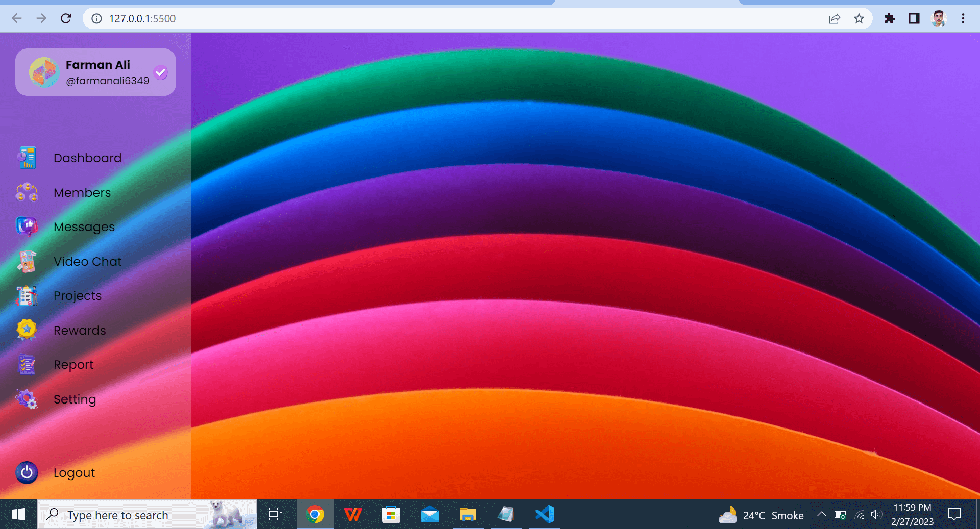Image resolution: width=980 pixels, height=529 pixels.
Task: Expand hidden icons in the system tray
Action: (x=821, y=515)
